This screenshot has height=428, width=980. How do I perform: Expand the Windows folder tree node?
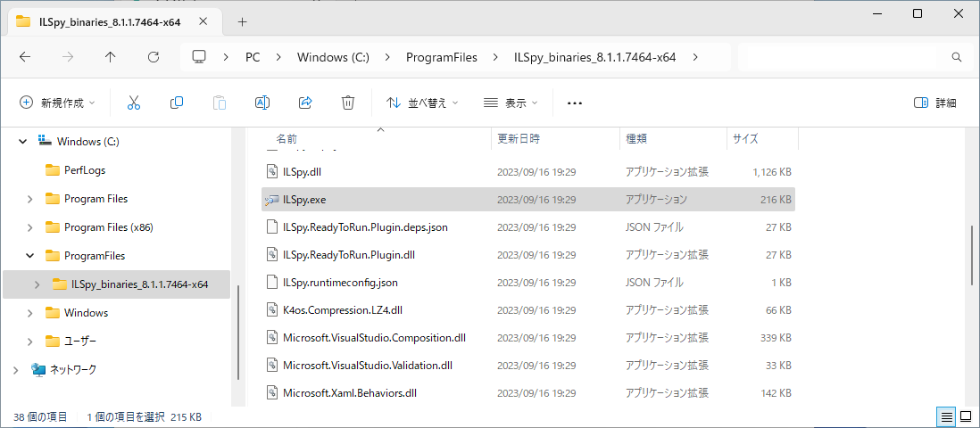point(30,313)
